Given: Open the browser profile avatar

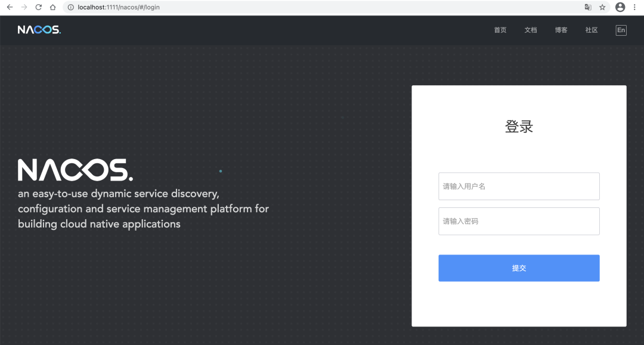Looking at the screenshot, I should pos(620,7).
